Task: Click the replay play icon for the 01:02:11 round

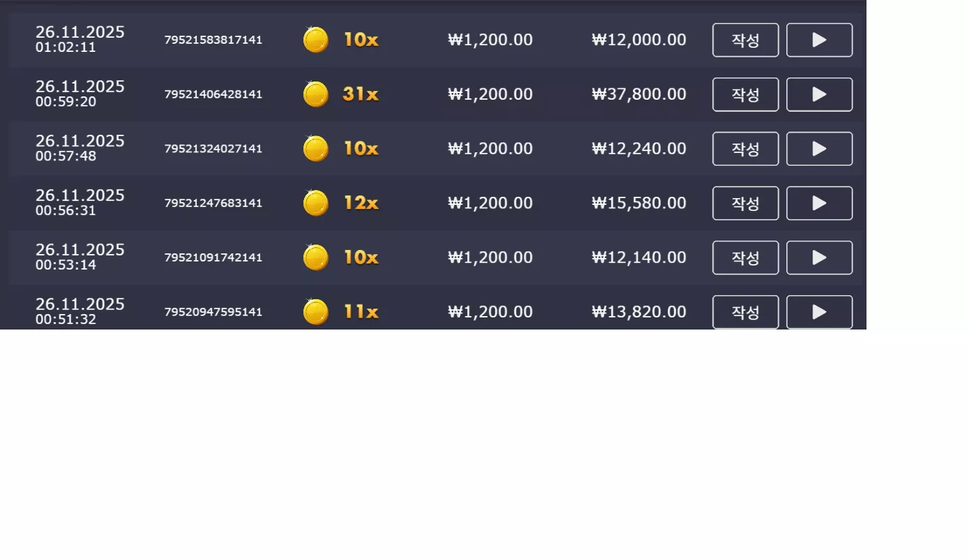Action: (x=819, y=40)
